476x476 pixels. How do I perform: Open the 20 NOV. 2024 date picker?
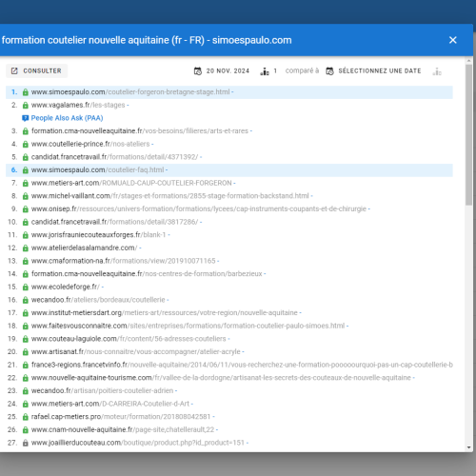[222, 70]
